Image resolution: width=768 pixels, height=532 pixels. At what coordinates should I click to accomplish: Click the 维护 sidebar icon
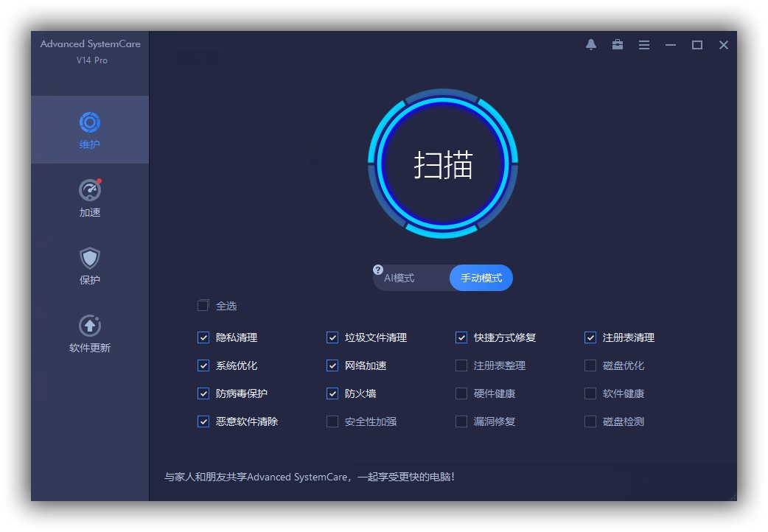coord(90,122)
